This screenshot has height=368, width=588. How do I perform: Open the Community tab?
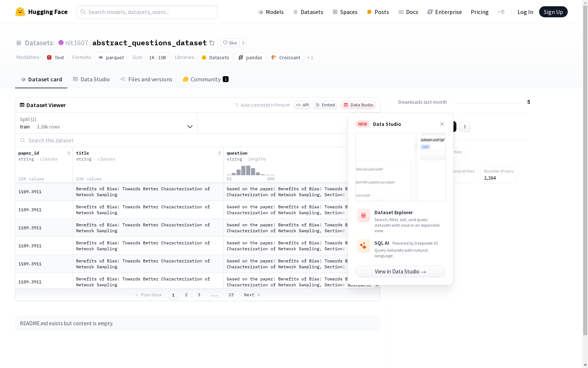(x=206, y=79)
